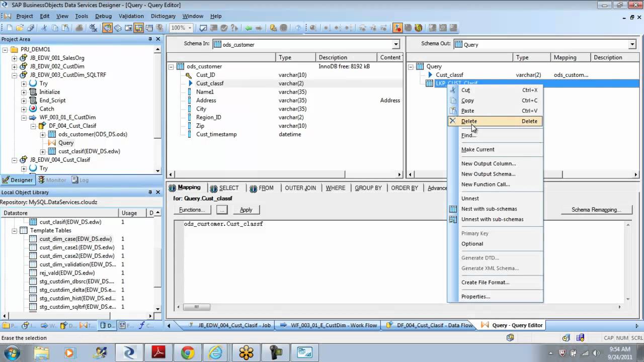Collapse the WF_003_01_E_CustDim workflow node

pyautogui.click(x=24, y=118)
